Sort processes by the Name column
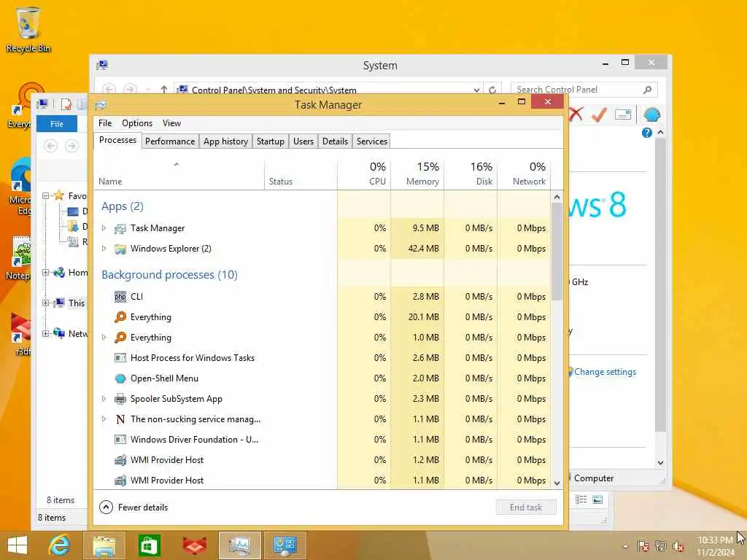This screenshot has height=560, width=747. coord(179,175)
